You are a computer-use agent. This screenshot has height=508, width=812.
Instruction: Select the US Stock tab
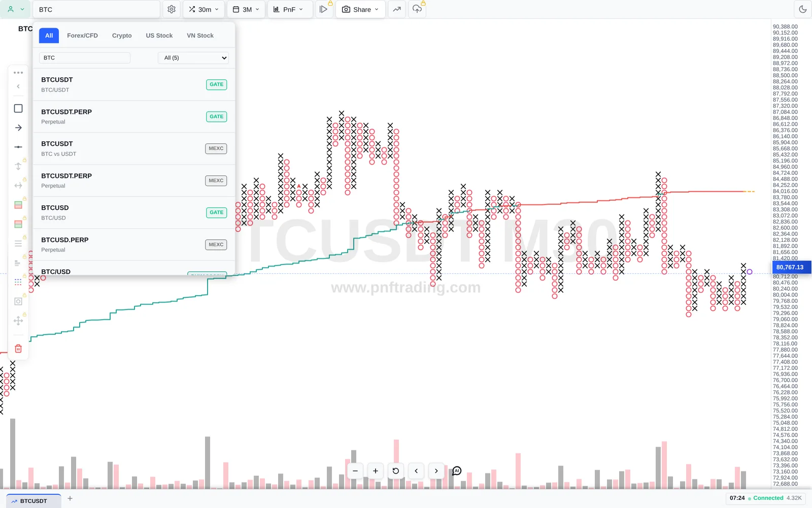[159, 36]
